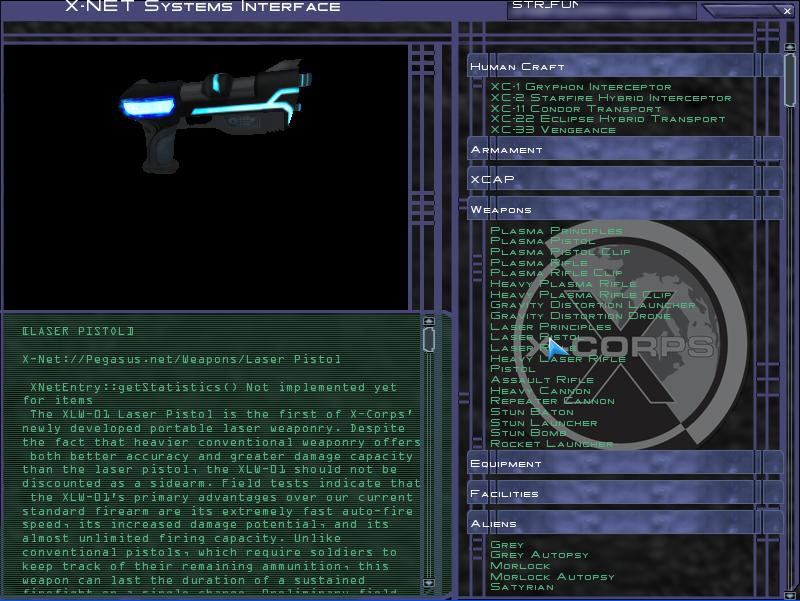This screenshot has height=601, width=800.
Task: Select the Plasma Pistol entry
Action: [x=542, y=241]
